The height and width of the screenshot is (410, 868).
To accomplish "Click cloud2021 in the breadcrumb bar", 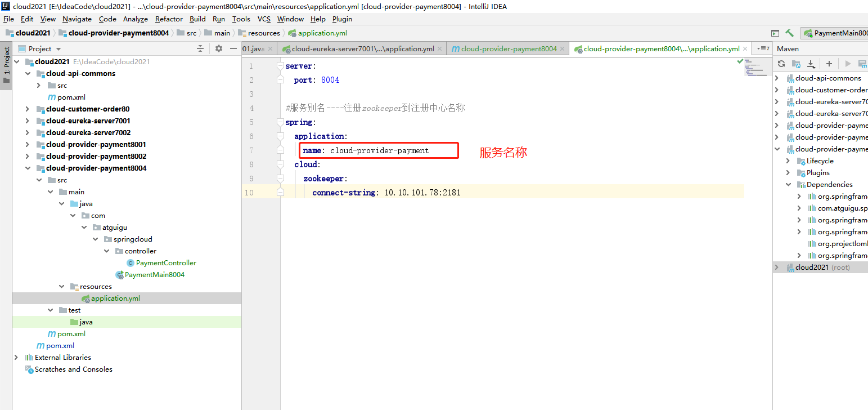I will (28, 33).
